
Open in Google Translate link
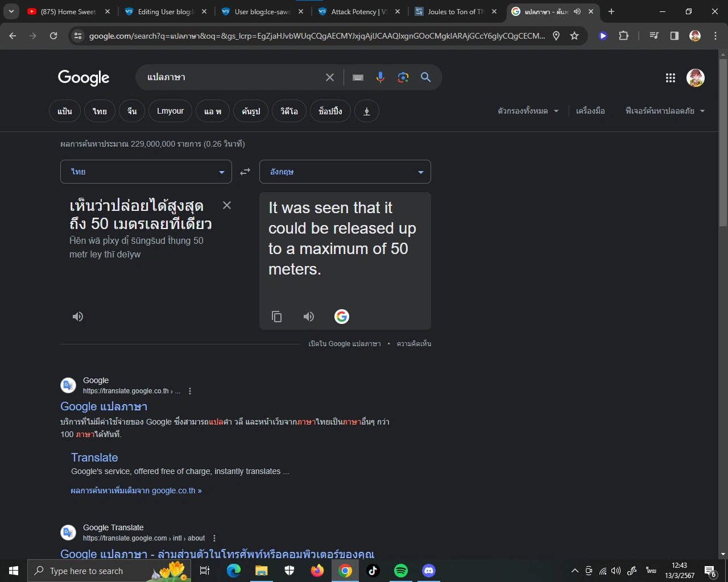[345, 344]
